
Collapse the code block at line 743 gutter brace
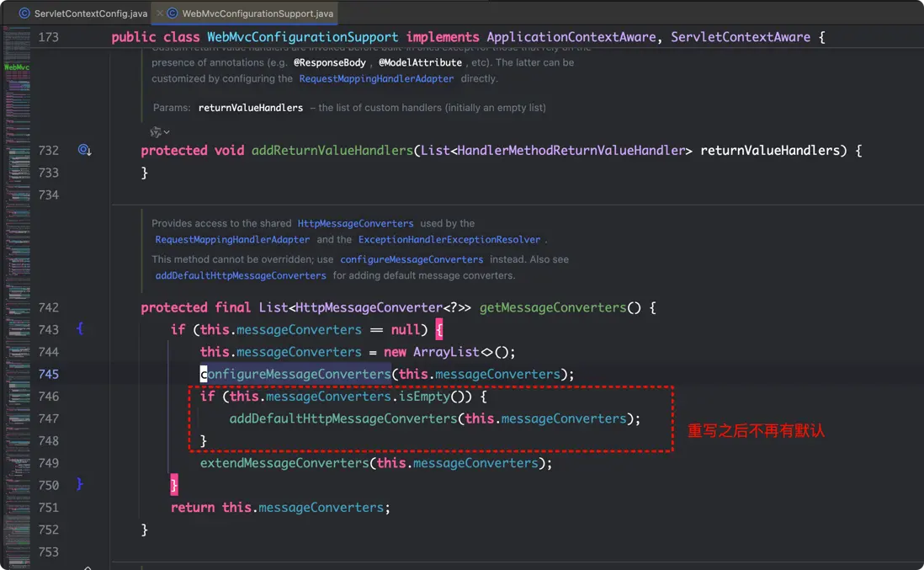[80, 329]
